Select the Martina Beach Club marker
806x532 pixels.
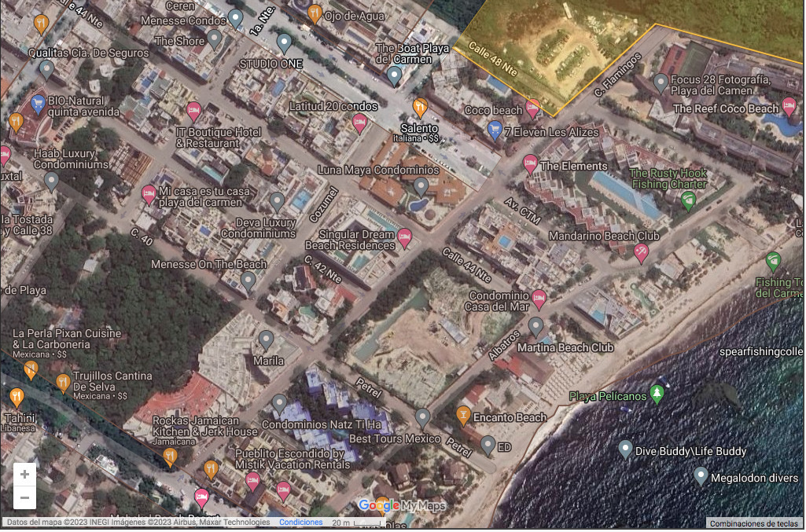(x=535, y=326)
